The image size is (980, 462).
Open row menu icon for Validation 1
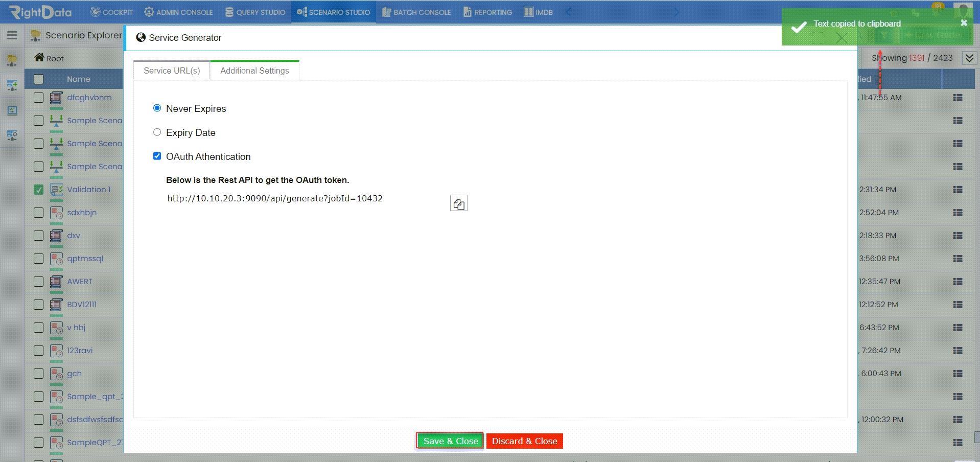958,190
